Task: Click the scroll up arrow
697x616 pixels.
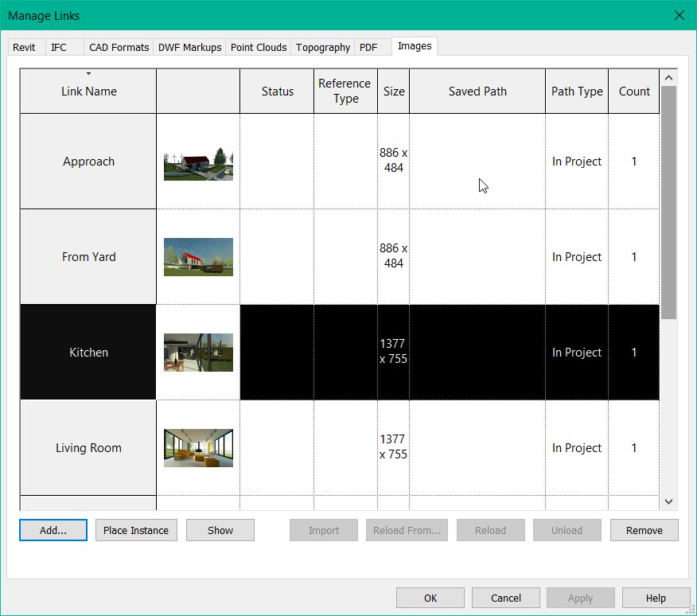Action: tap(668, 78)
